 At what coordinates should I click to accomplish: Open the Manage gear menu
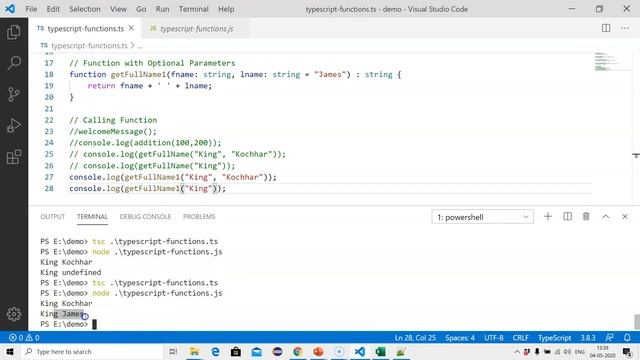[14, 313]
